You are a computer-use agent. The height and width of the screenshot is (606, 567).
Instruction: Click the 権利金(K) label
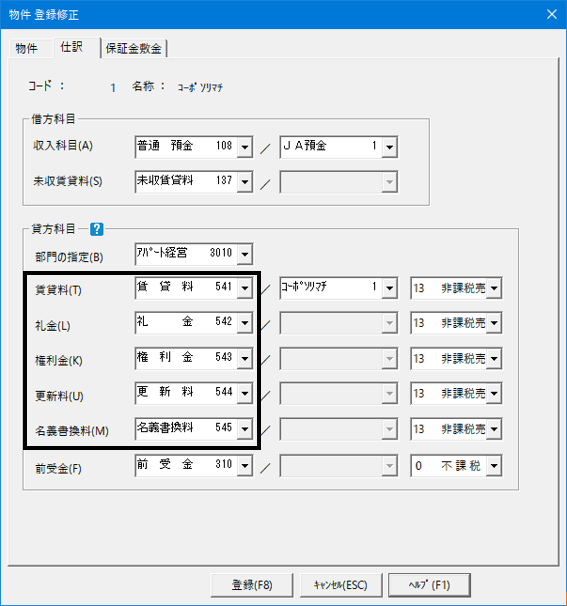[59, 361]
